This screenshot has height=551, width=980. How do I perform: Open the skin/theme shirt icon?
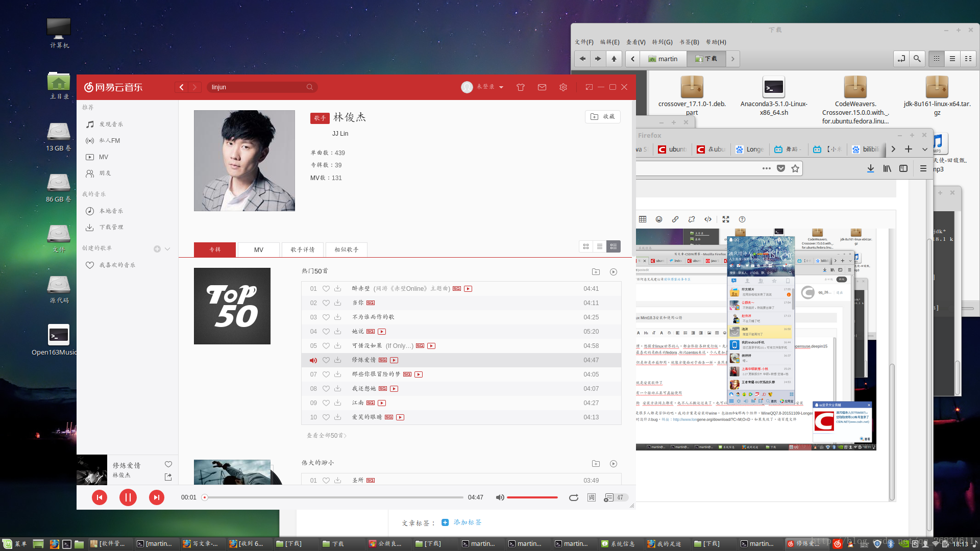point(521,87)
